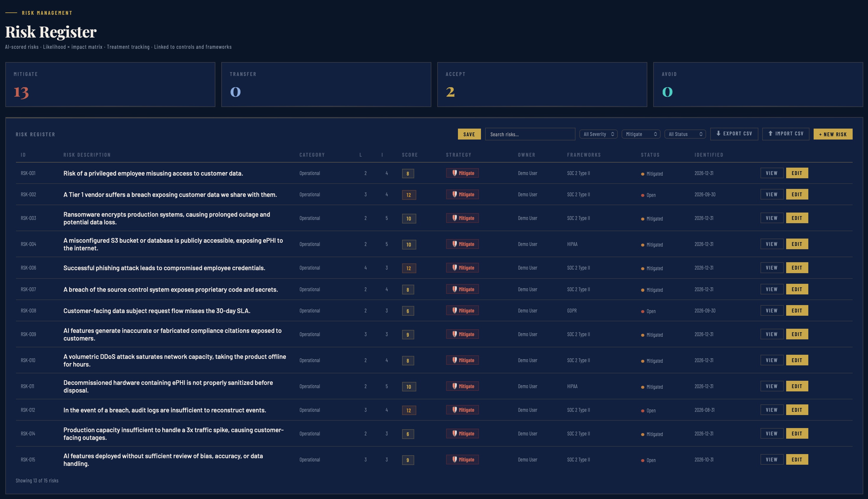868x499 pixels.
Task: Click the upload arrow icon on Import CSV
Action: 771,134
